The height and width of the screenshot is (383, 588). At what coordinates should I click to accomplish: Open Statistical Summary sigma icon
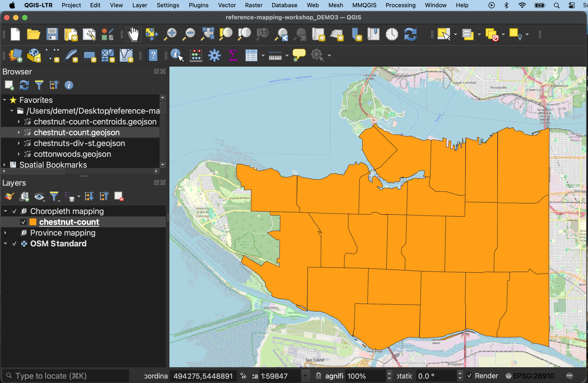coord(233,55)
